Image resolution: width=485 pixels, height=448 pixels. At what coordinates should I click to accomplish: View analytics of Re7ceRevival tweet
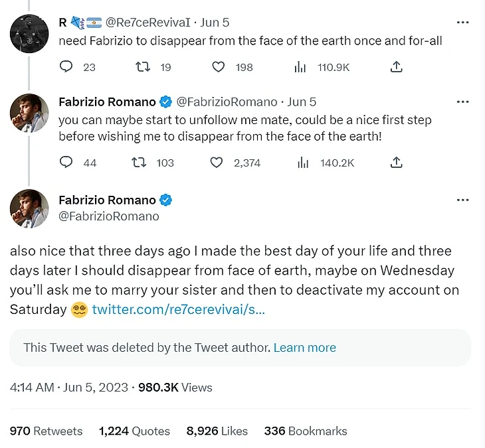pos(301,67)
